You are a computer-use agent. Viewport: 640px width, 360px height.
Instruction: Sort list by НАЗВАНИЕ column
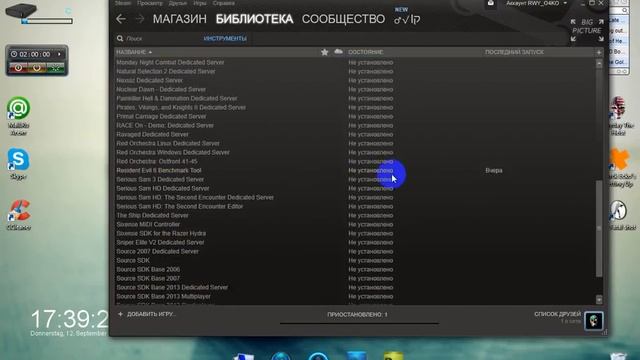[x=134, y=52]
